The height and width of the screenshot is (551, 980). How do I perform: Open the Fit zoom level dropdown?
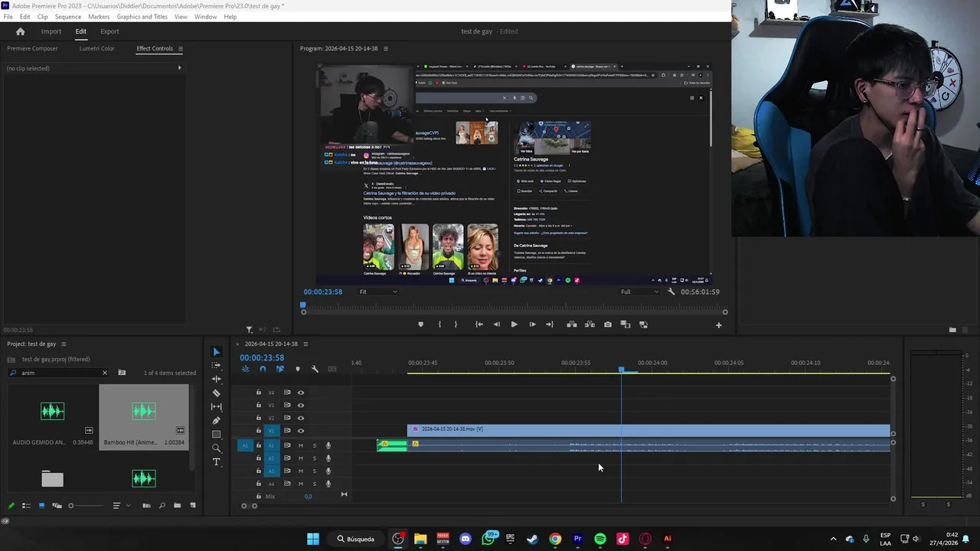point(379,292)
